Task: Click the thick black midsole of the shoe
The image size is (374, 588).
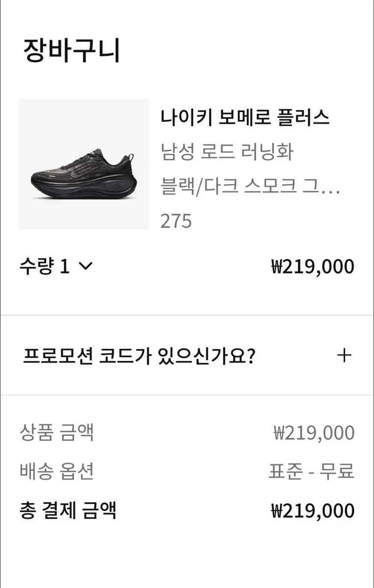Action: pos(88,187)
